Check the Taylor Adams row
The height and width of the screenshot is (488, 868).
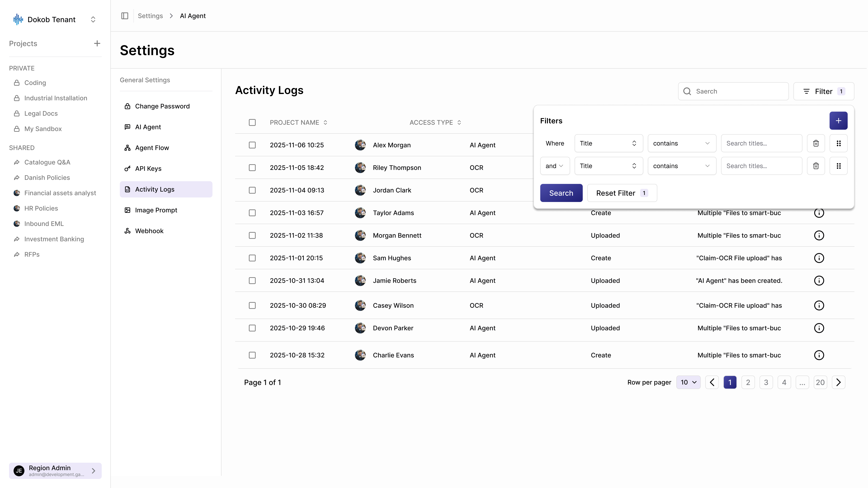coord(252,213)
